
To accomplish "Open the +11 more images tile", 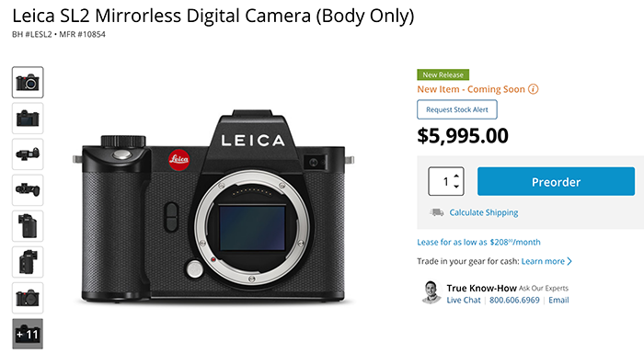I will [x=28, y=334].
